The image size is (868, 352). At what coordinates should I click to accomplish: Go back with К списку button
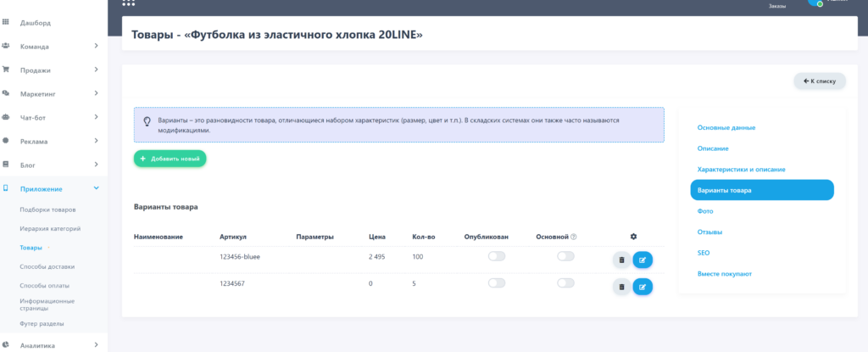(x=820, y=81)
